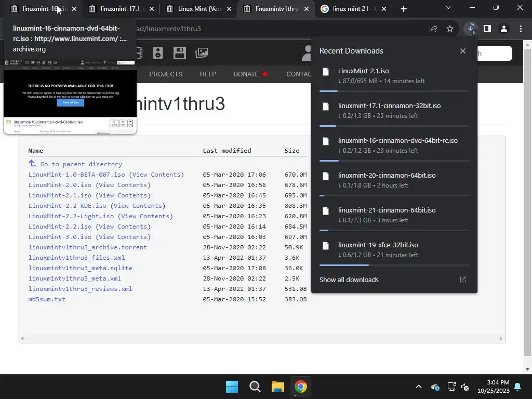
Task: Open File Explorer from the taskbar
Action: (277, 387)
